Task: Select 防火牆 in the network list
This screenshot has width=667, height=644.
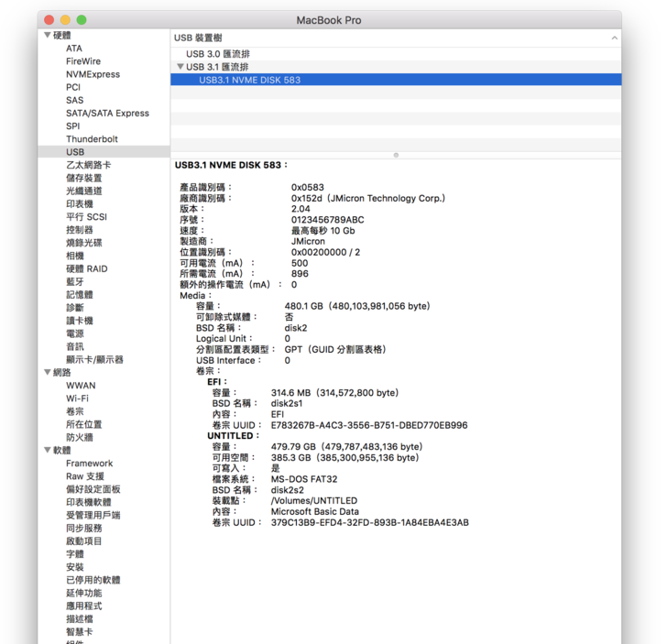Action: click(80, 438)
